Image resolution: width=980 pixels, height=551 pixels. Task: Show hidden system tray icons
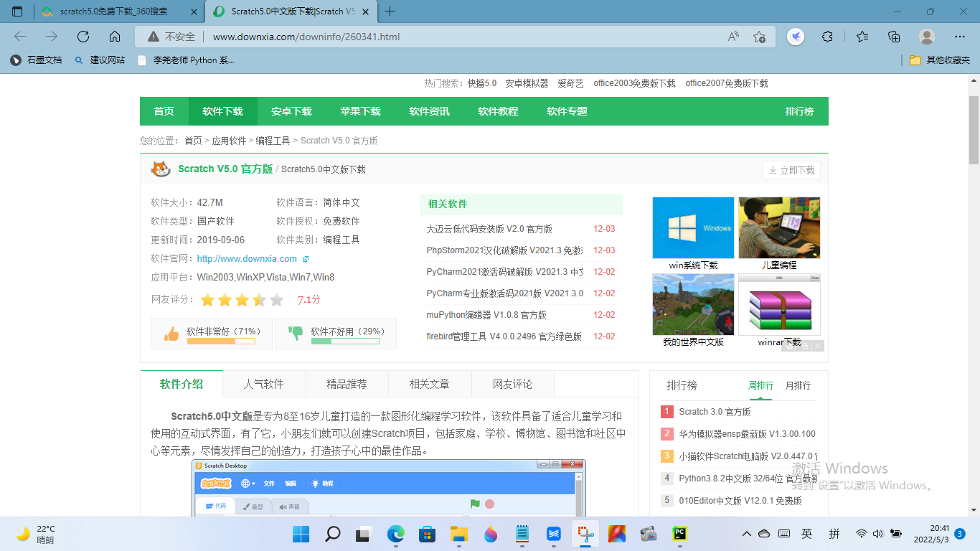pyautogui.click(x=747, y=534)
